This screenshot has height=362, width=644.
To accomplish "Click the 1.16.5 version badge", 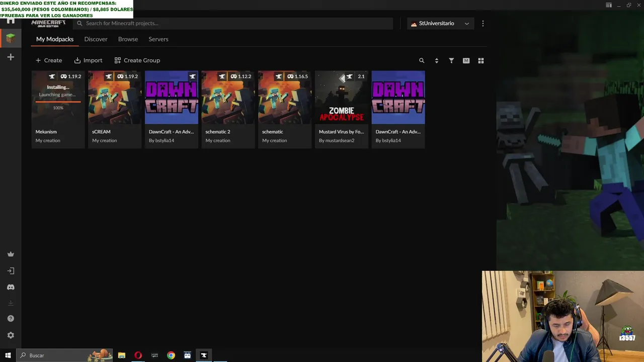I will [x=297, y=76].
